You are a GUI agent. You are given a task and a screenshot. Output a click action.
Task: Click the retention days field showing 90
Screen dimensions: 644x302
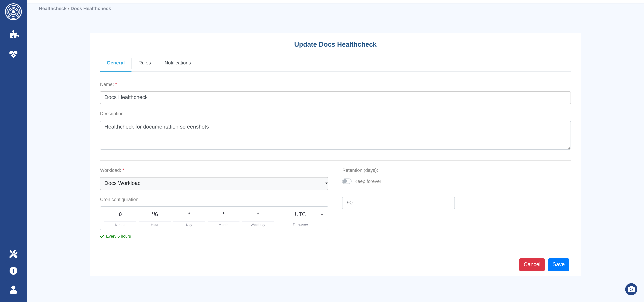pos(398,203)
